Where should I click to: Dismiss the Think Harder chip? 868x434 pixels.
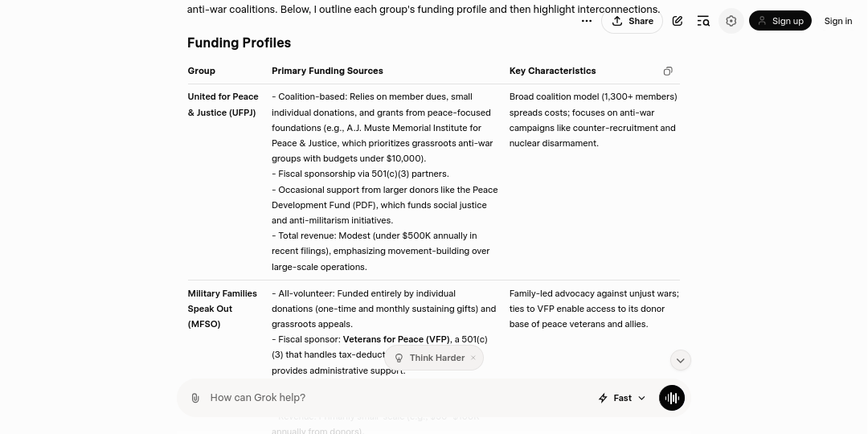(x=473, y=358)
